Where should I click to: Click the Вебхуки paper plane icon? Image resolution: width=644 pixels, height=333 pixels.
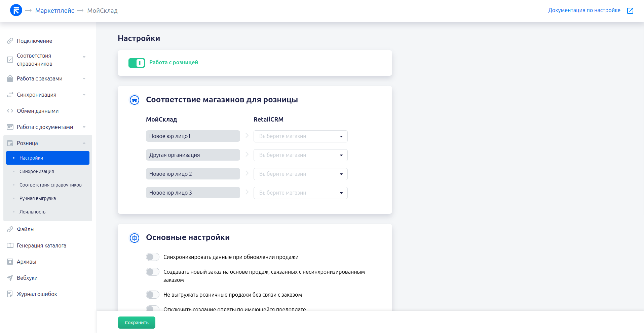10,278
